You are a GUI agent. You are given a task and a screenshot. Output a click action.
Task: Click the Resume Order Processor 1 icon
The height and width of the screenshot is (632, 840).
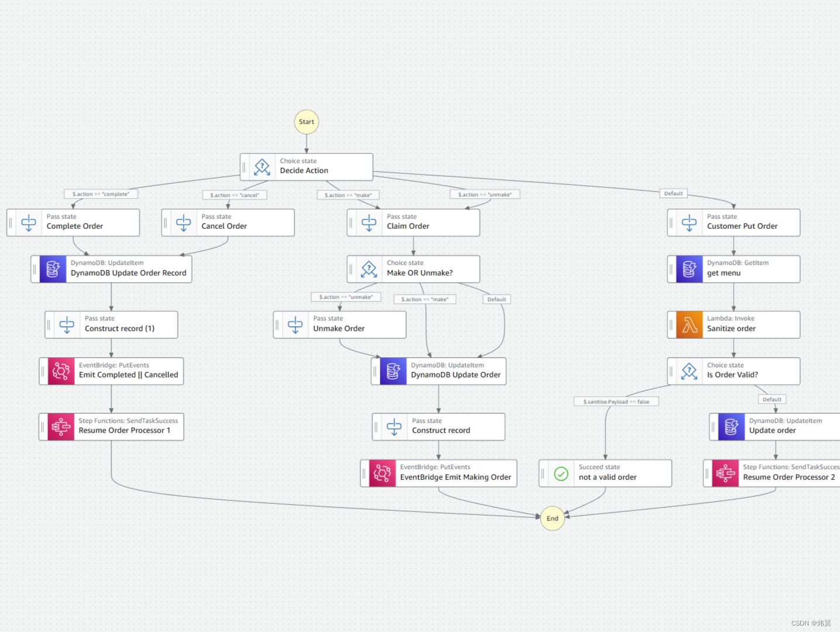[61, 427]
